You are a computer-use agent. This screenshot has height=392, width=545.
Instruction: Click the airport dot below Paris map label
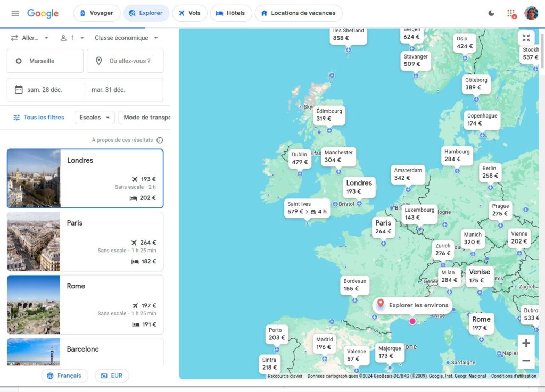tap(383, 244)
